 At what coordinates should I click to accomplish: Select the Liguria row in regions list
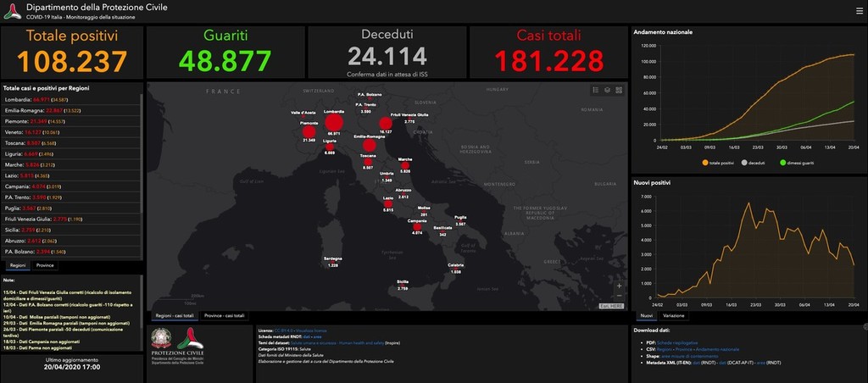(x=71, y=154)
